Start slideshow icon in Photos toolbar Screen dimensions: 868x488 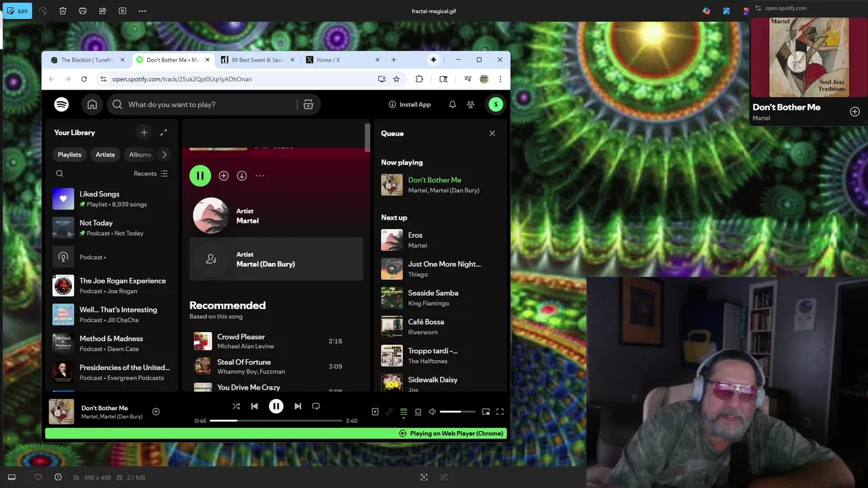click(x=122, y=11)
